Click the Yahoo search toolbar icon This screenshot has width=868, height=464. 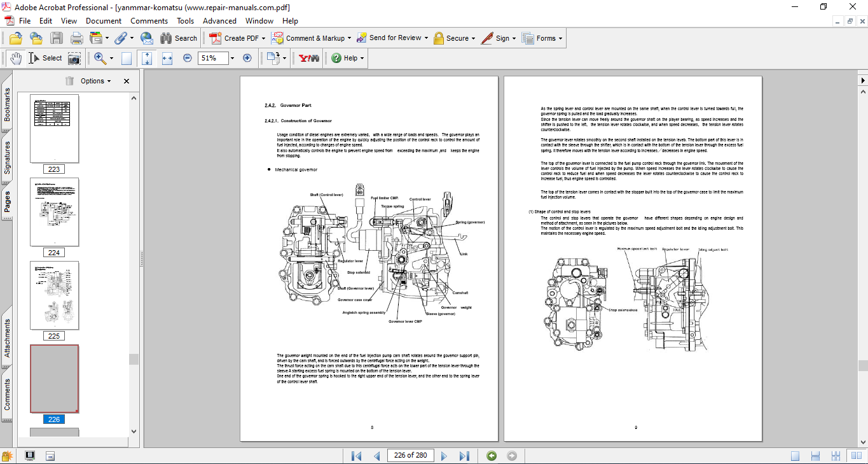point(309,58)
